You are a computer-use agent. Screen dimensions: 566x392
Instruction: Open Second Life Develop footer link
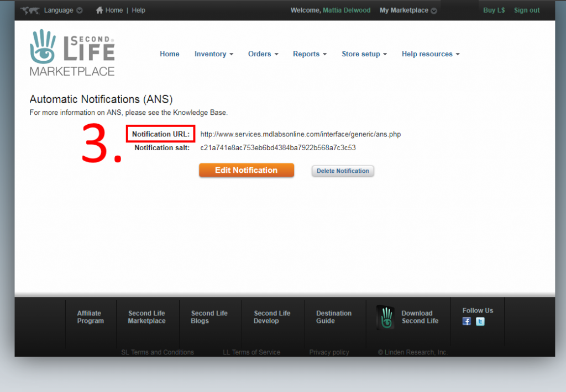click(272, 317)
